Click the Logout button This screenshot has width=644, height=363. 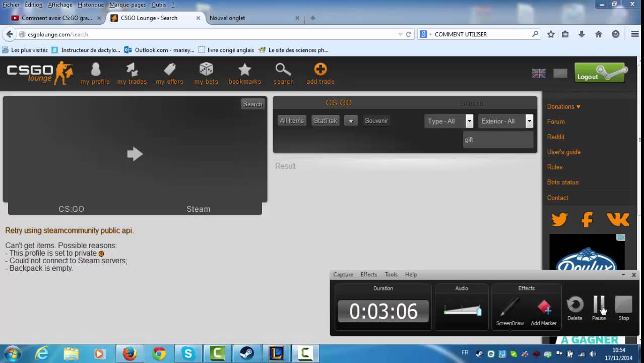point(601,73)
